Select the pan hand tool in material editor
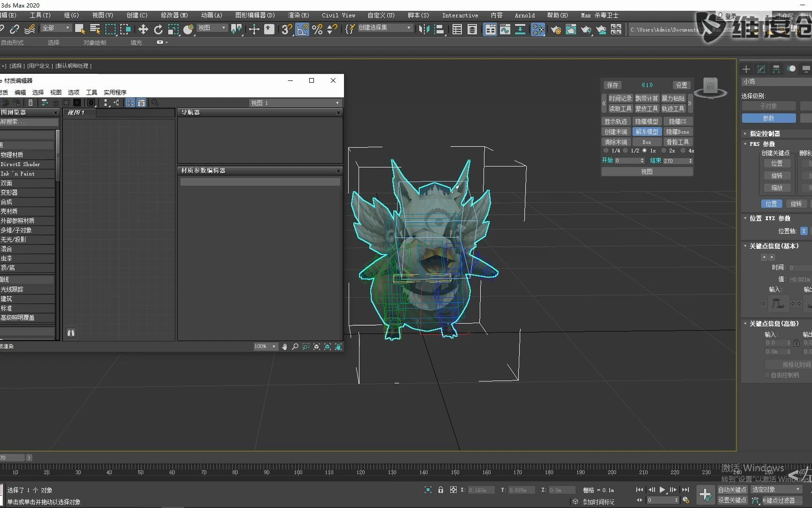This screenshot has width=812, height=508. click(284, 347)
